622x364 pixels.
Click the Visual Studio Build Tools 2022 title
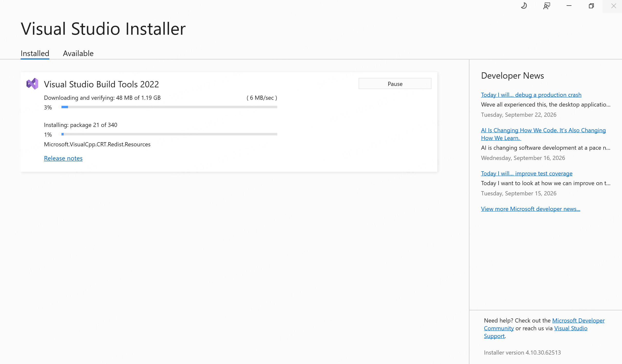[102, 84]
